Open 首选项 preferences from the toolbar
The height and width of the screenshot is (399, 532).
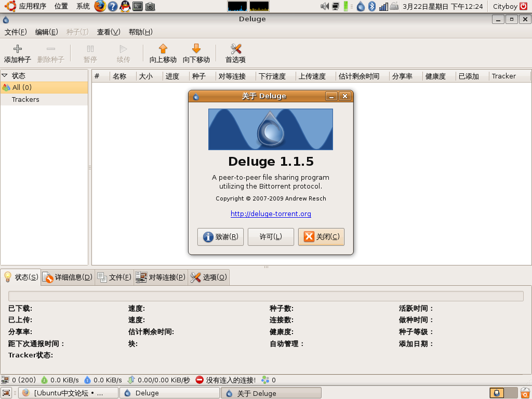(x=235, y=54)
